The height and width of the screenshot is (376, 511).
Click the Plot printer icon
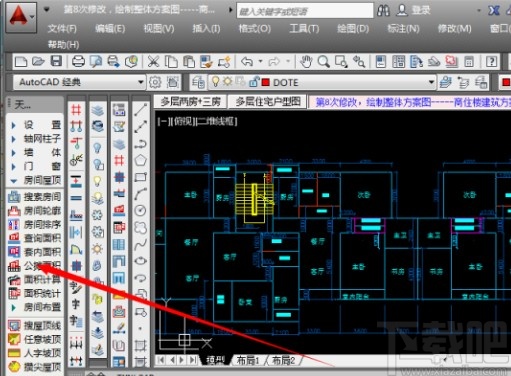pos(78,62)
